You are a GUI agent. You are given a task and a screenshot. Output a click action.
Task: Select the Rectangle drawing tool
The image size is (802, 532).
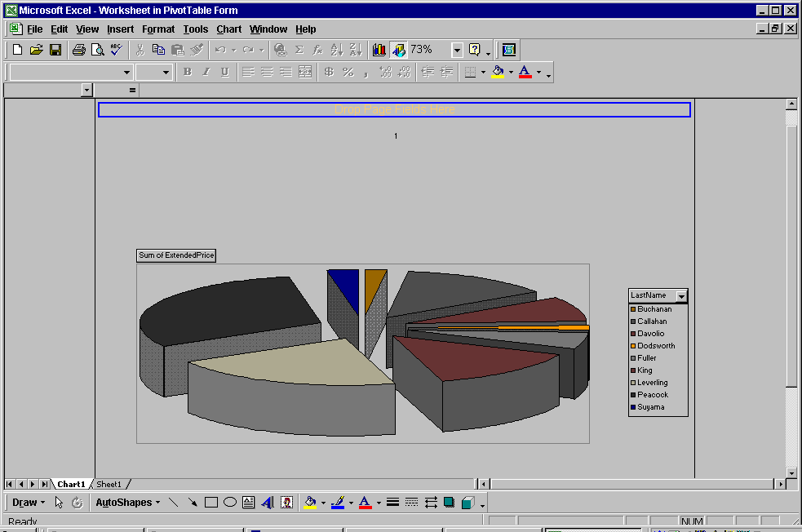(x=211, y=503)
